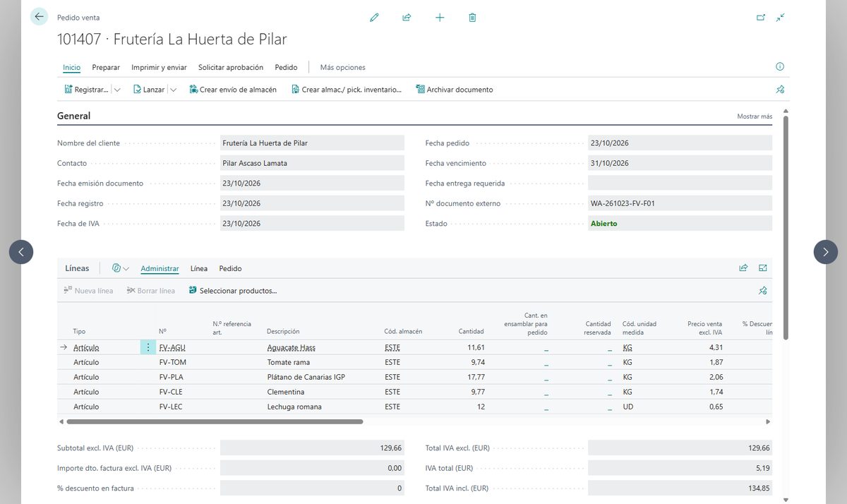Maximize the Líneas section
Screen dimensions: 847x504
point(763,268)
